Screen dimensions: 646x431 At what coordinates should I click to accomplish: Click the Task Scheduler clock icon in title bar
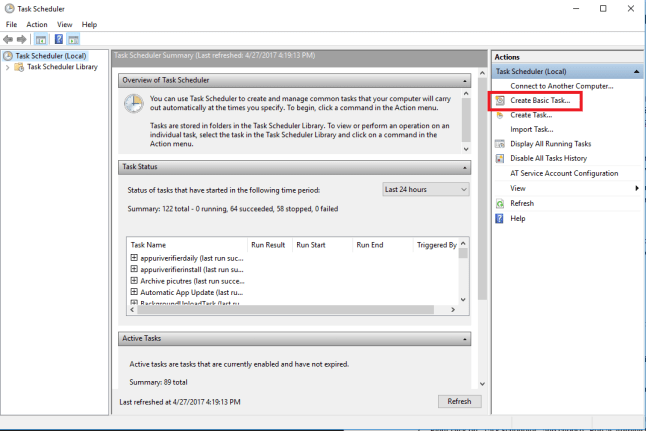9,8
